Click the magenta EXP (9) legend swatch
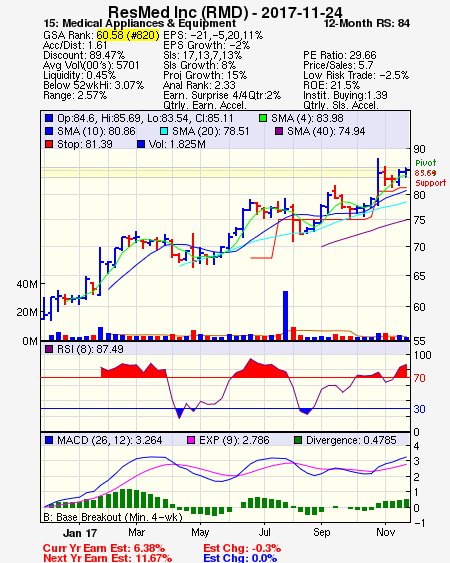Screen dimensions: 450x563 (x=191, y=440)
